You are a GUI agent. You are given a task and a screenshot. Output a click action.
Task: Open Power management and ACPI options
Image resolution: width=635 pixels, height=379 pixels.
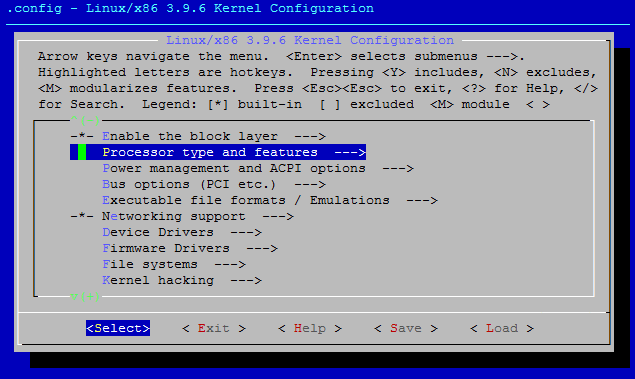[x=258, y=168]
